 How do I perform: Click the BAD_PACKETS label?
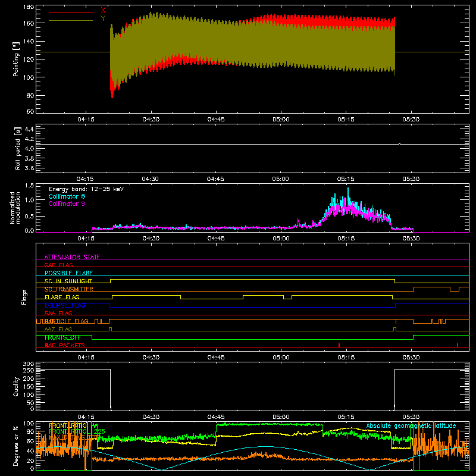pos(65,345)
